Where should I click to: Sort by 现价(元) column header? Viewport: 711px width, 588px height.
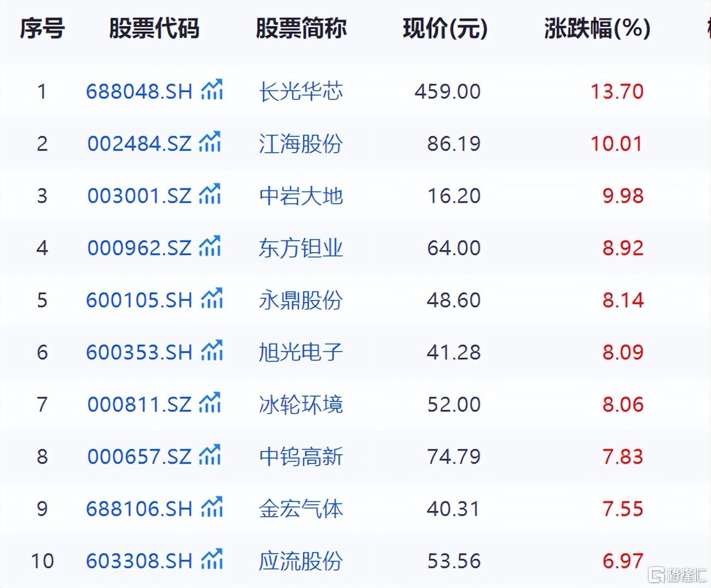point(445,28)
